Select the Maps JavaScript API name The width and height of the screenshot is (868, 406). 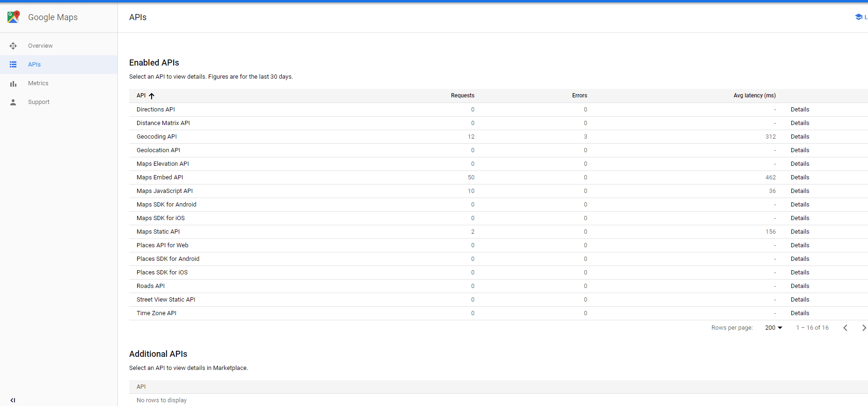165,191
